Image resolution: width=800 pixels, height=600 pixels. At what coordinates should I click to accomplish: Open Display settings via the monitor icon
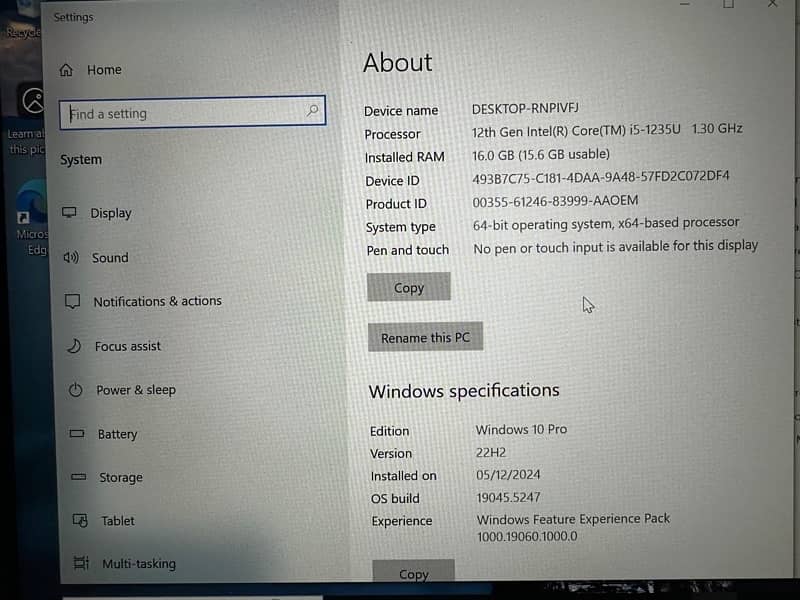click(69, 213)
